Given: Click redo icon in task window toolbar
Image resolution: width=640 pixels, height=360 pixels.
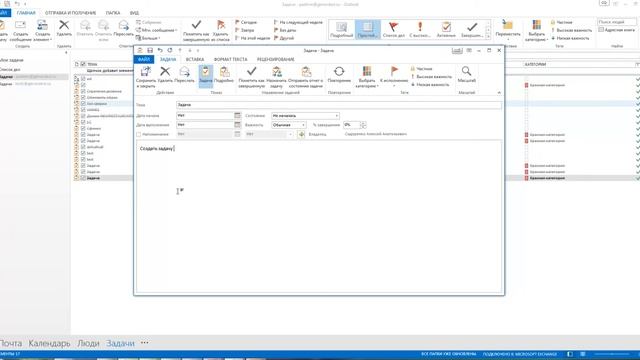Looking at the screenshot, I should click(170, 50).
